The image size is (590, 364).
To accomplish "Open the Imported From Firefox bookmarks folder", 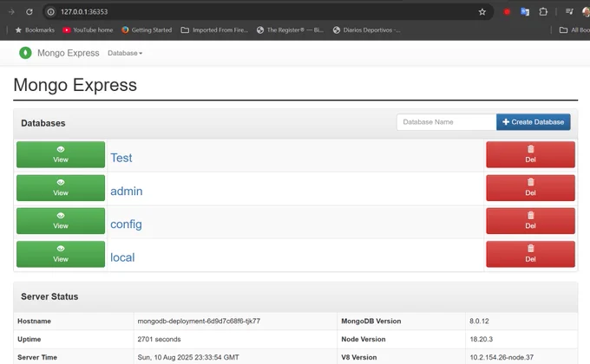I will pyautogui.click(x=214, y=29).
